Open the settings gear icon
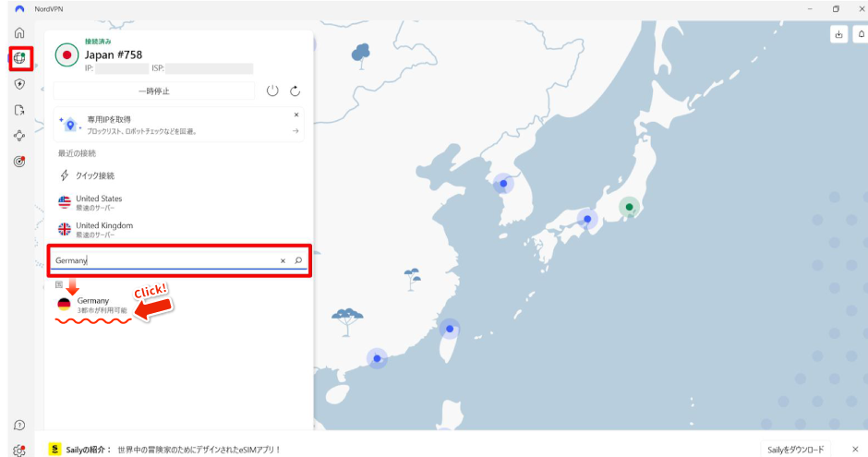The image size is (868, 457). tap(19, 451)
